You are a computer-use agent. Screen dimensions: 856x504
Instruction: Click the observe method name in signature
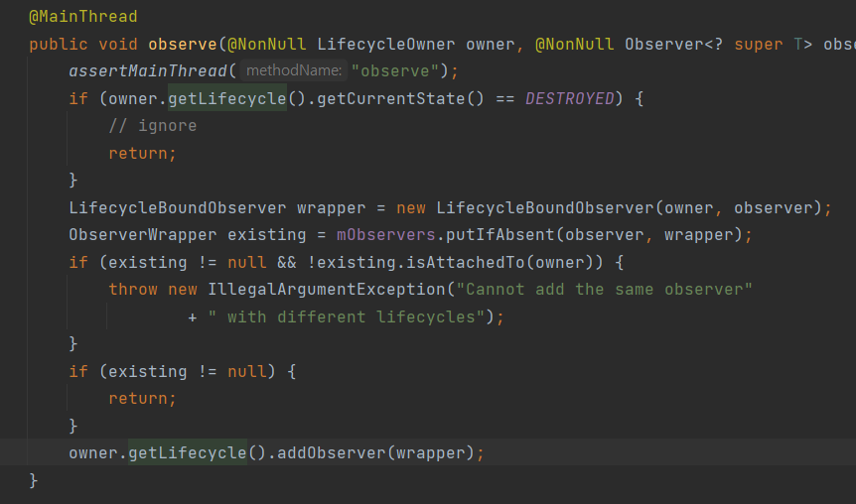click(183, 45)
